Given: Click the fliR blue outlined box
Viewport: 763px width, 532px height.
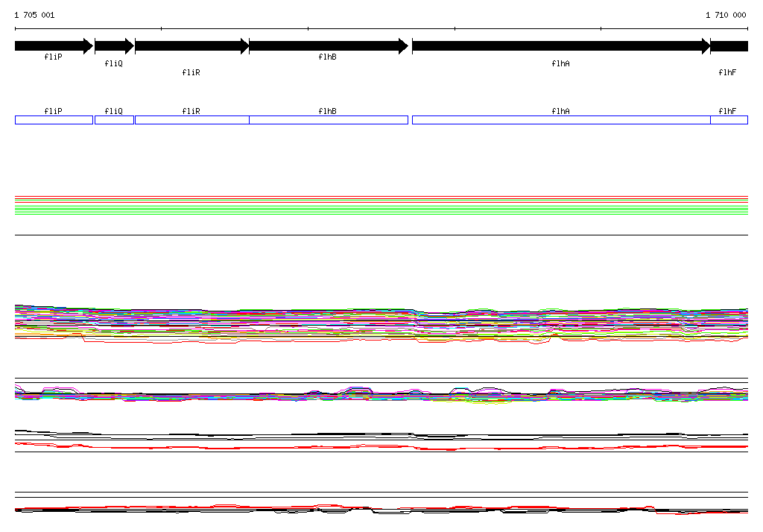Looking at the screenshot, I should (x=191, y=120).
